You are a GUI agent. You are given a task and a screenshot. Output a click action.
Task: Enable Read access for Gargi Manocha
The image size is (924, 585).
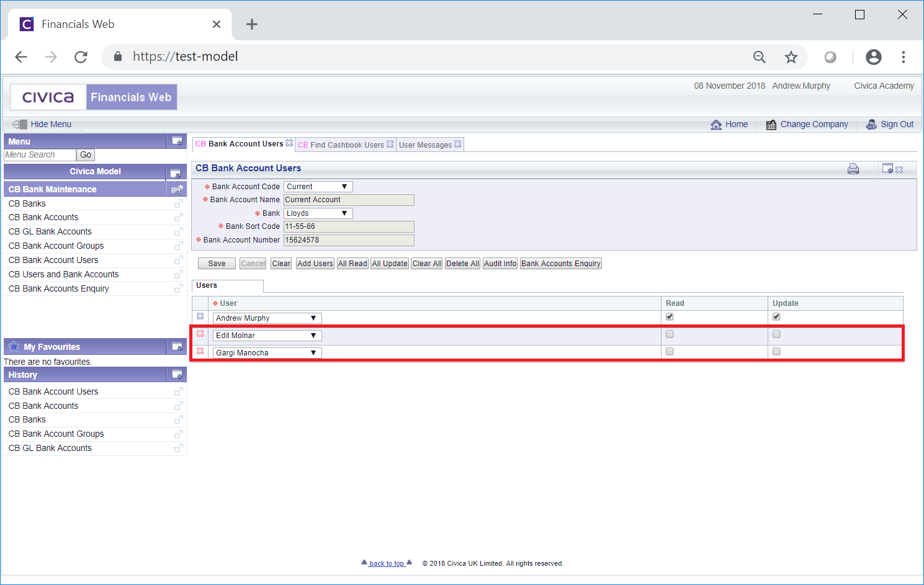tap(670, 351)
